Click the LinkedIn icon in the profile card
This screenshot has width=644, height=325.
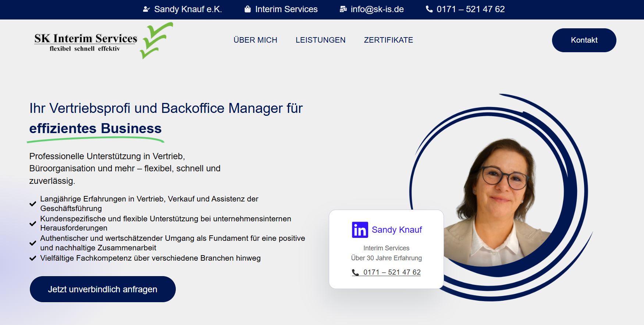pyautogui.click(x=360, y=230)
